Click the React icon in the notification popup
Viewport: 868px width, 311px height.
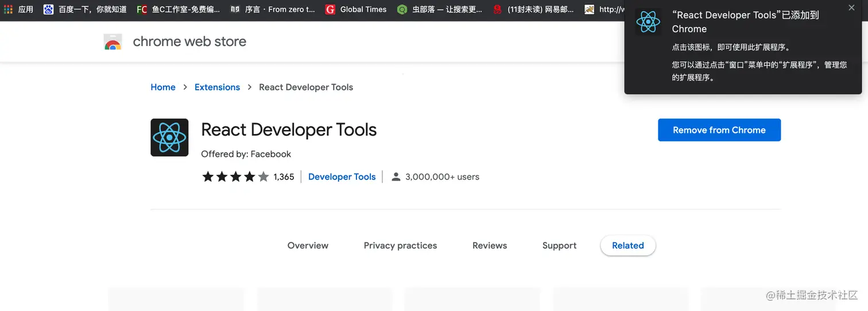(648, 22)
